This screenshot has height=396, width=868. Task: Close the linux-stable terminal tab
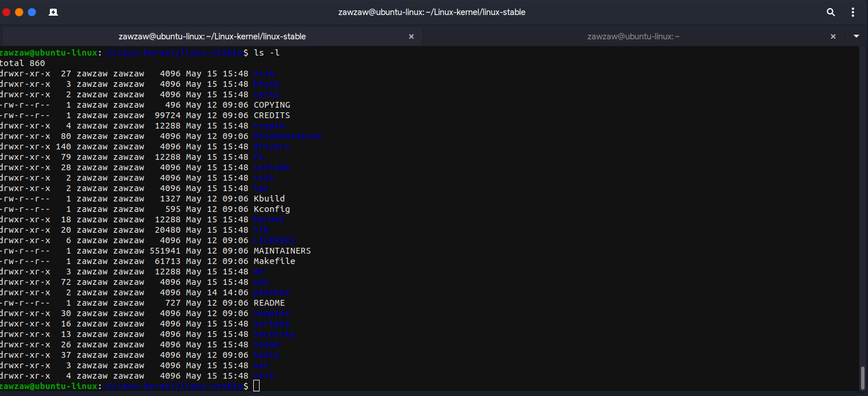click(x=411, y=36)
